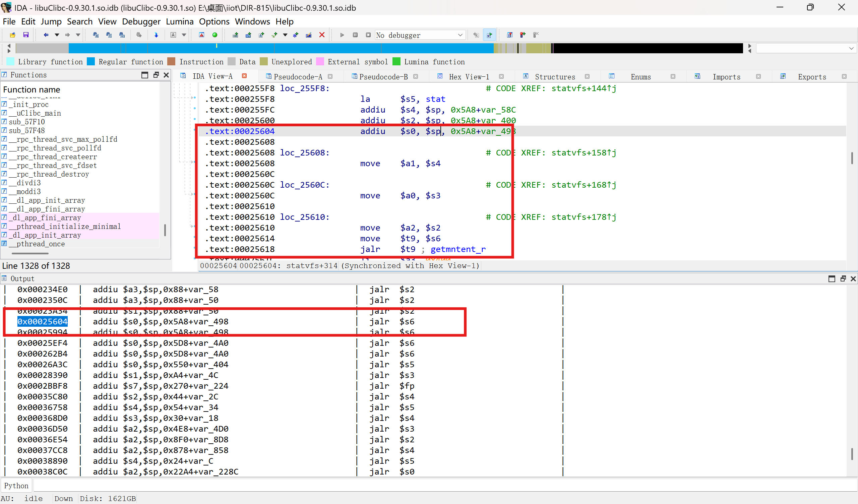Click the green circle status icon

point(215,35)
